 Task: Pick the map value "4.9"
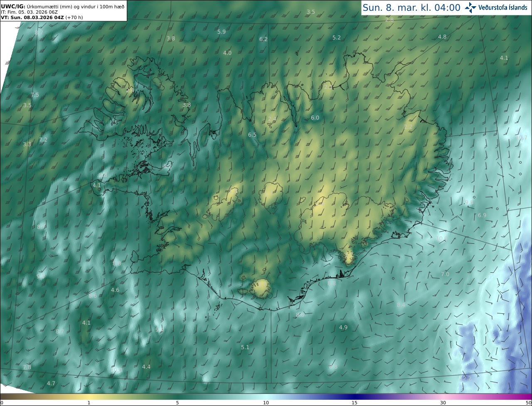(343, 328)
